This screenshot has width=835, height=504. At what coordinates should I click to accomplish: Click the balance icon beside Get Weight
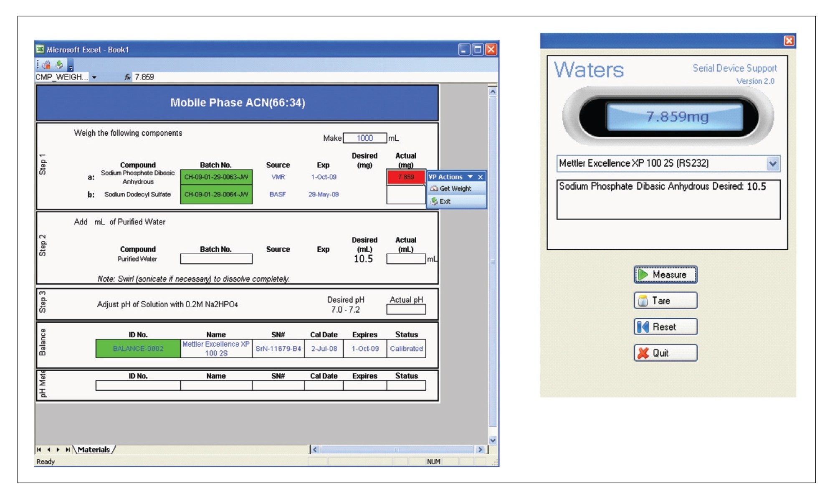(x=434, y=189)
